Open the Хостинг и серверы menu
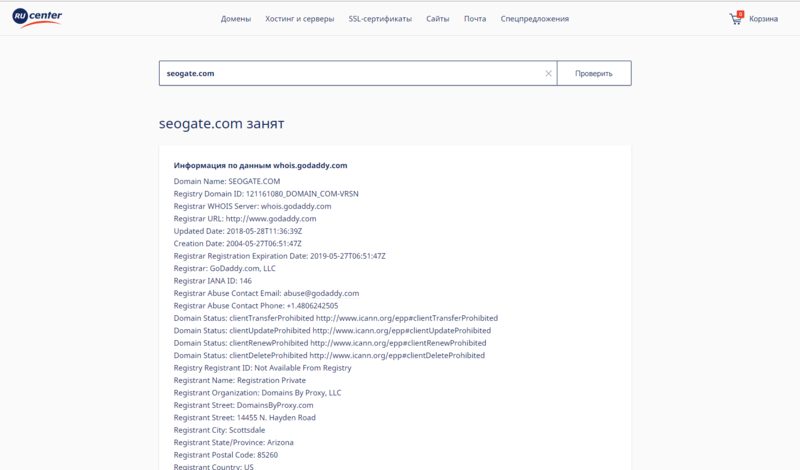800x470 pixels. [301, 19]
